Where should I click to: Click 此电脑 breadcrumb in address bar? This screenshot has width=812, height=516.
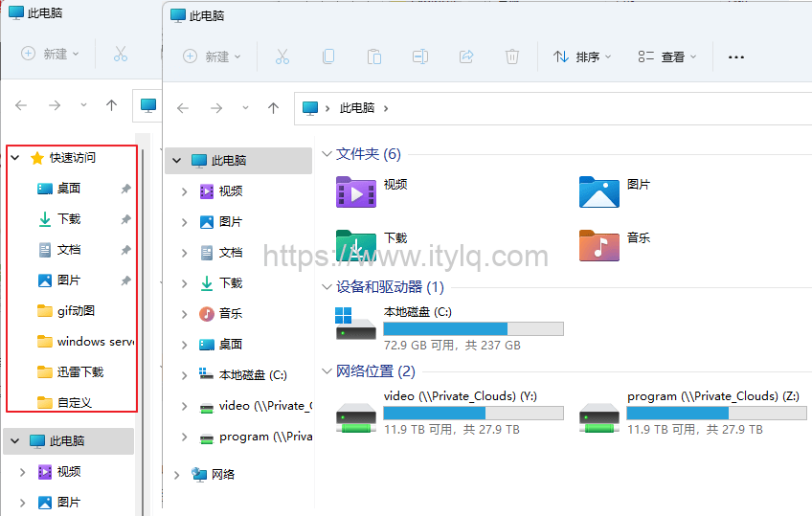click(357, 108)
